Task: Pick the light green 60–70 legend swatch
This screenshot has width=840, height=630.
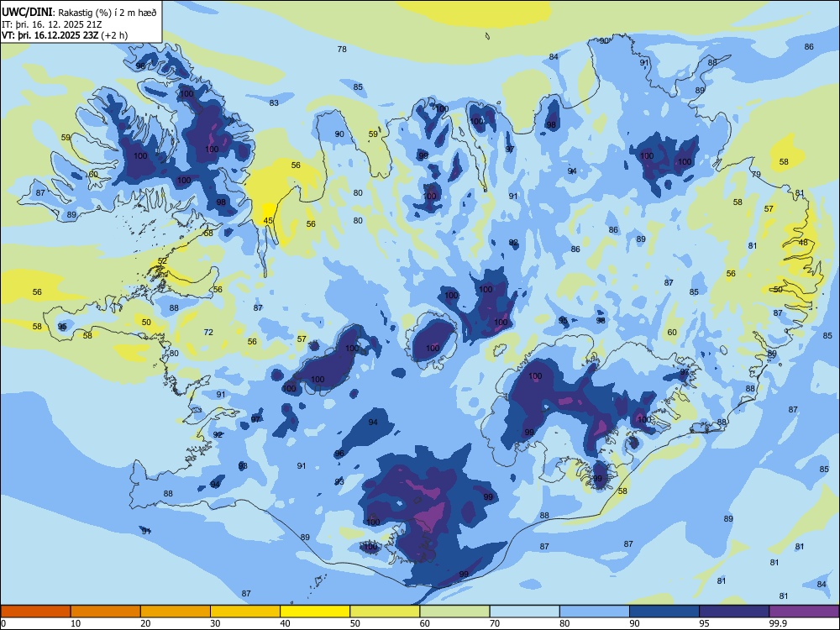Action: pyautogui.click(x=454, y=612)
